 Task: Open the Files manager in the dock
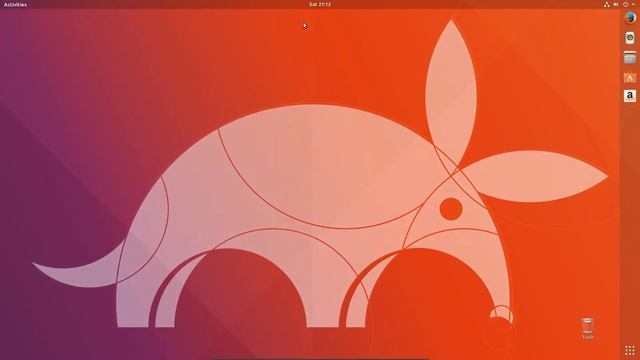pos(630,58)
